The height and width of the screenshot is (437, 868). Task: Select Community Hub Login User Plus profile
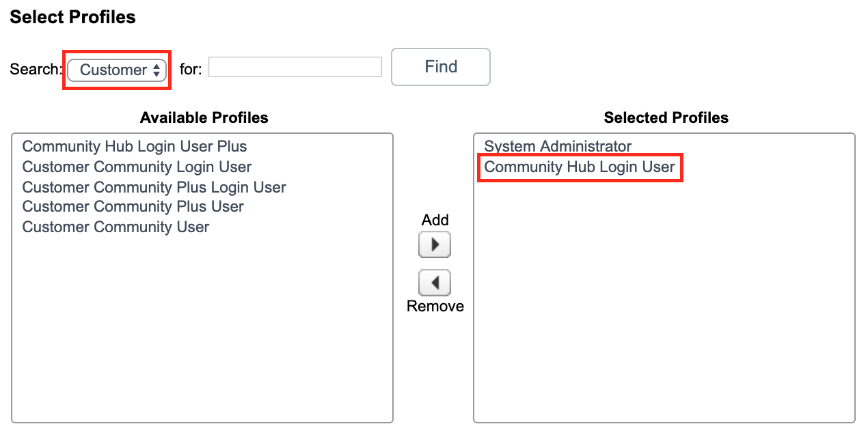(135, 147)
